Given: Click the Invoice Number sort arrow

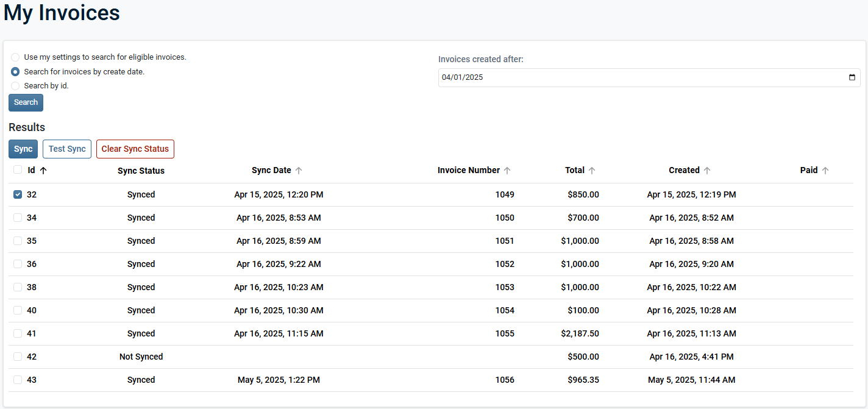Looking at the screenshot, I should (x=507, y=171).
